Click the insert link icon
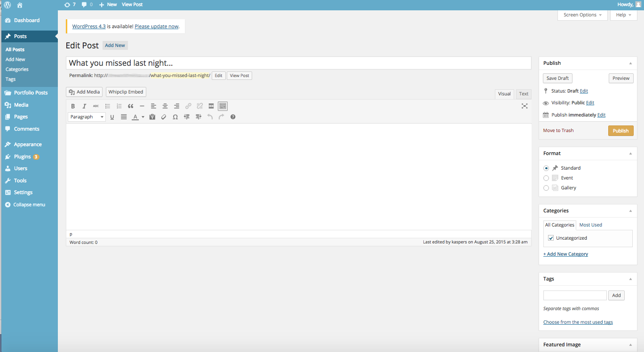 [x=188, y=106]
